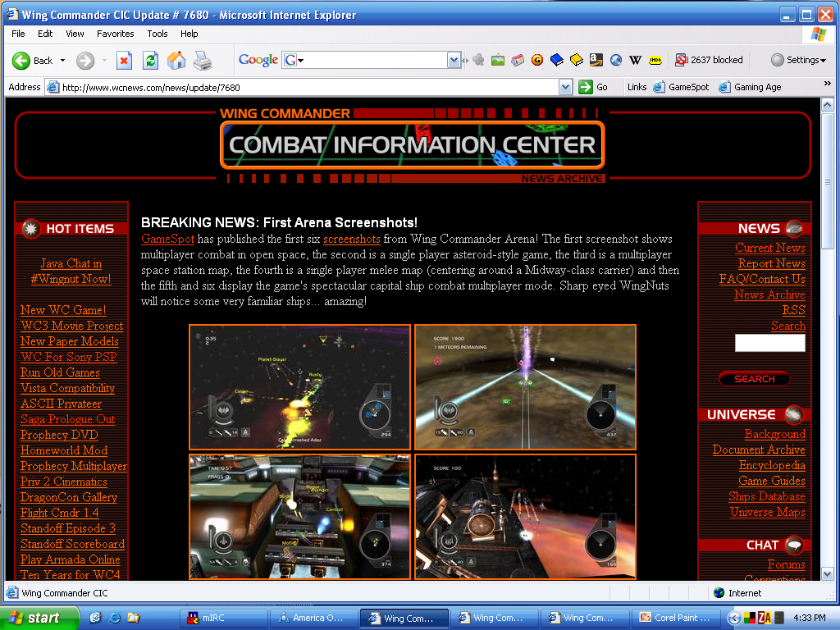Open the 'Ships Database' link

766,496
